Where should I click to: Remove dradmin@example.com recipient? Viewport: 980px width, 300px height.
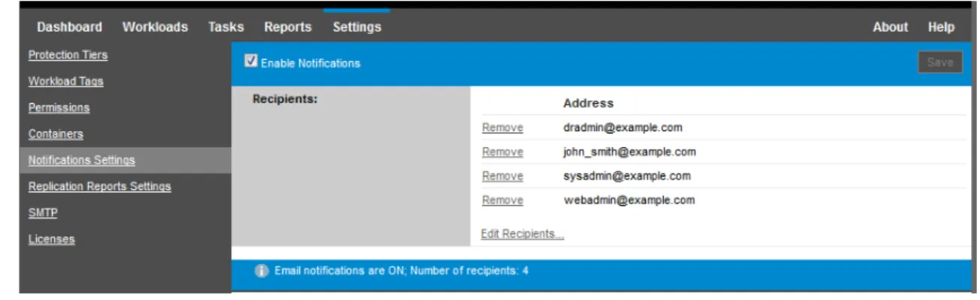coord(502,128)
